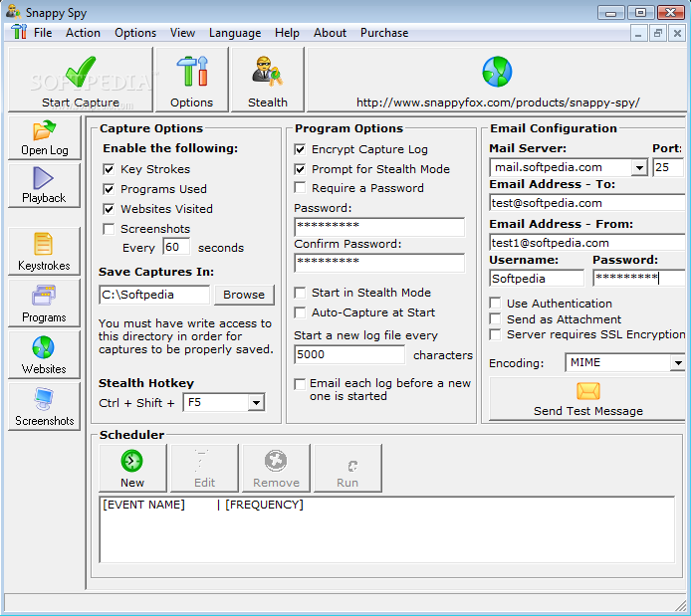Image resolution: width=691 pixels, height=616 pixels.
Task: Minimize the inner child window
Action: pyautogui.click(x=638, y=33)
